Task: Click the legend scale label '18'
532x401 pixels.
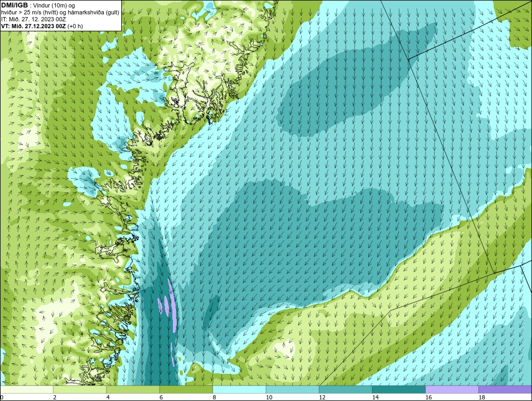Action: [x=481, y=397]
